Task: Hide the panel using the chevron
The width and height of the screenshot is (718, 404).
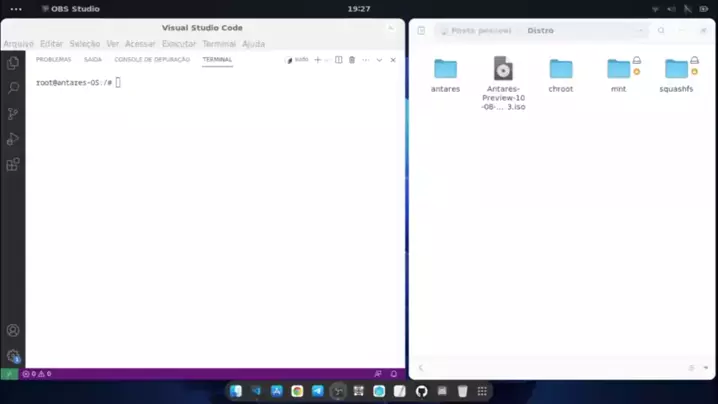Action: pos(379,60)
